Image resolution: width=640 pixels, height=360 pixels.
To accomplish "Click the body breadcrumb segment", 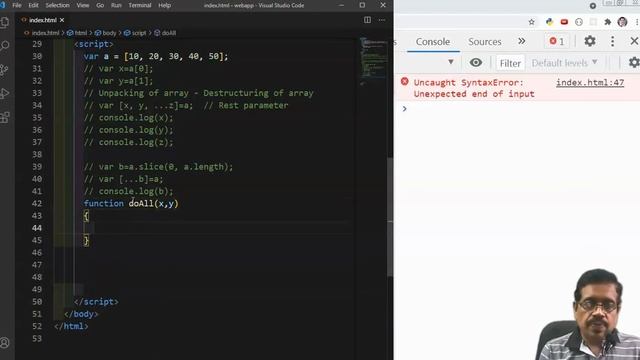I will point(106,33).
